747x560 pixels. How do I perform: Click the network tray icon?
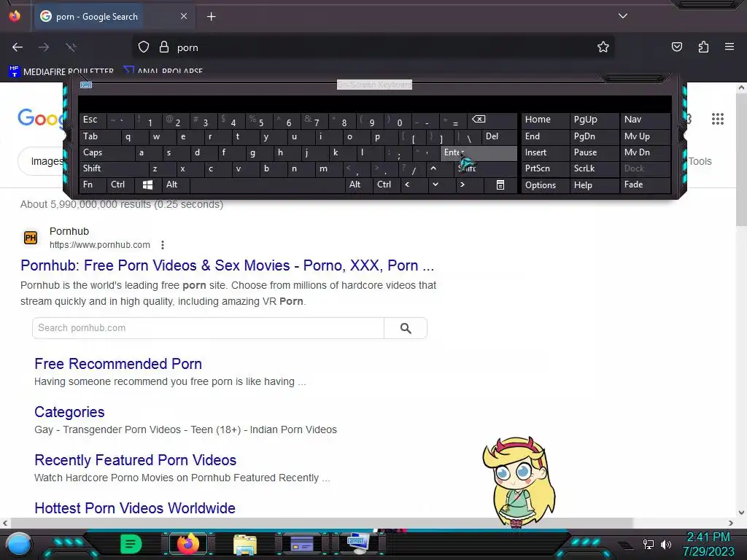648,544
